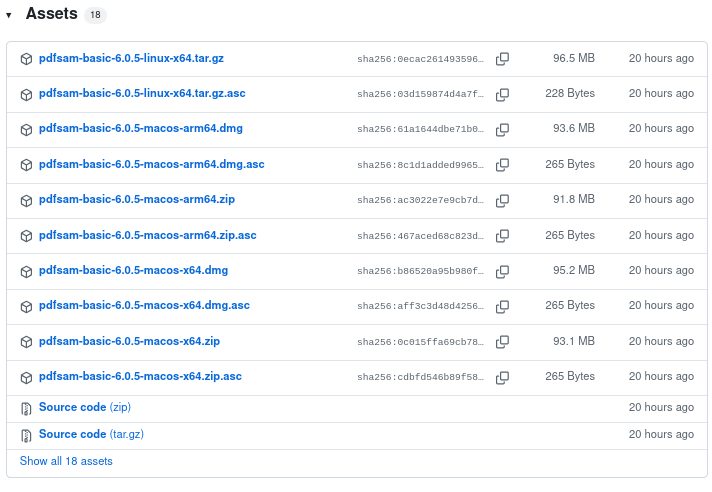Copy sha256 hash for macos-x64.zip

click(x=502, y=342)
